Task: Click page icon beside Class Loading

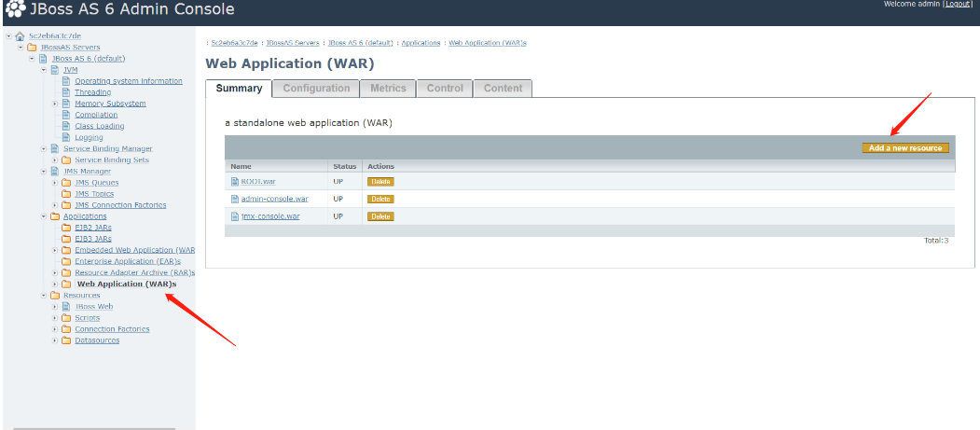Action: 65,126
